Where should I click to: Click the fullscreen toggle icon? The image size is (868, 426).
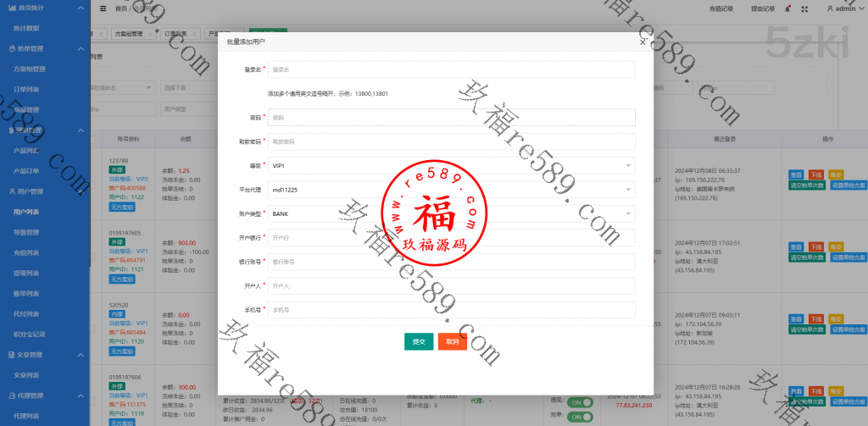[x=806, y=8]
